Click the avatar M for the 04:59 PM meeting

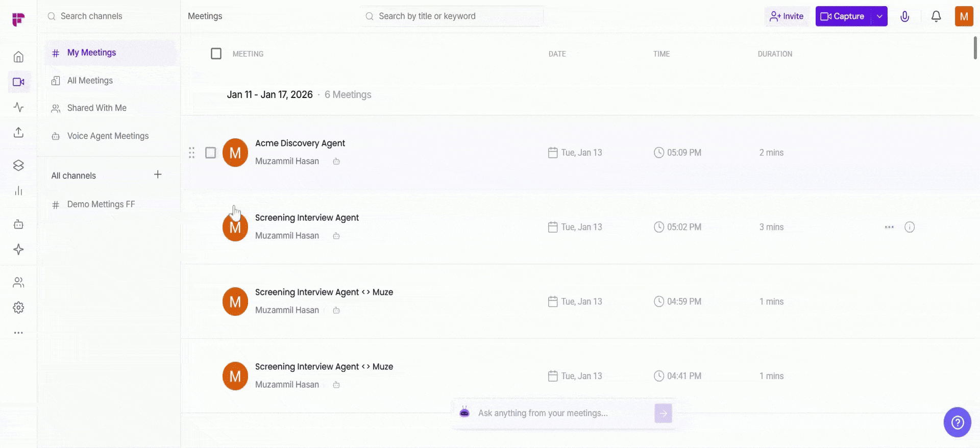pyautogui.click(x=235, y=302)
